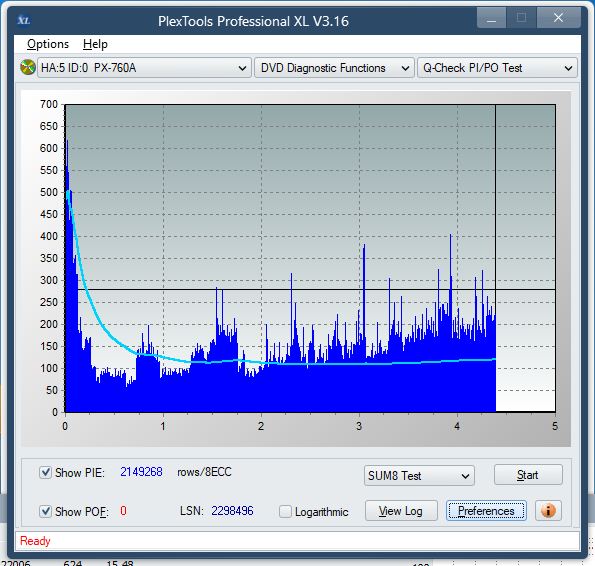Open the Q-Check PI/PO Test dropdown
The height and width of the screenshot is (566, 595).
497,68
